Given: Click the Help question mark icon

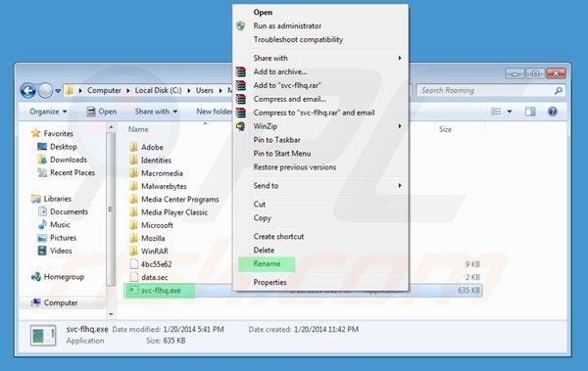Looking at the screenshot, I should (x=553, y=112).
